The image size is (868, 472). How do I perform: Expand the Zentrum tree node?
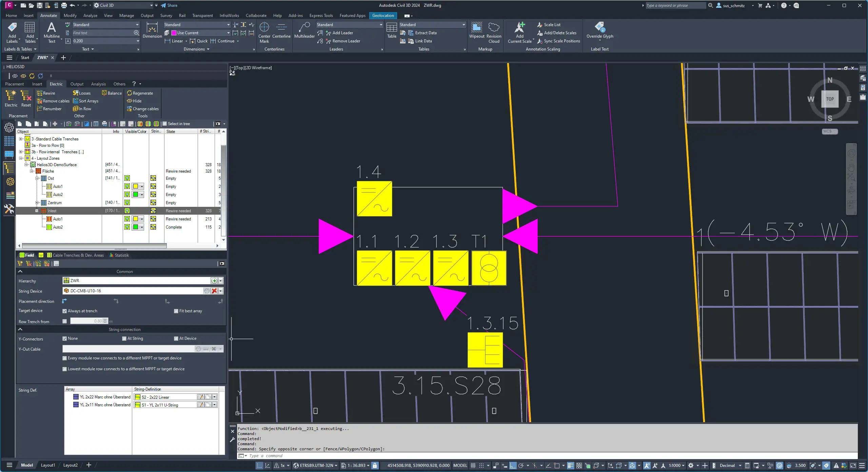[x=37, y=203]
